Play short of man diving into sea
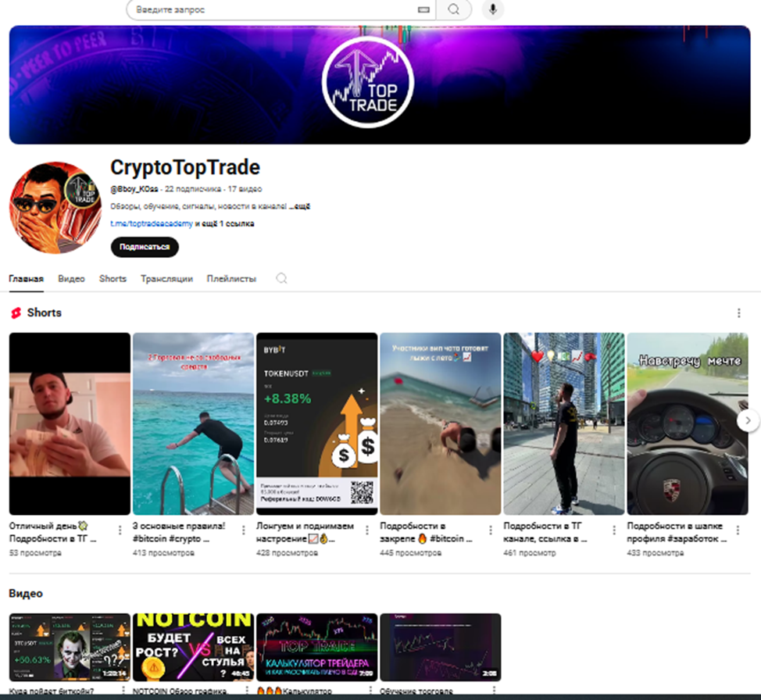 tap(193, 423)
